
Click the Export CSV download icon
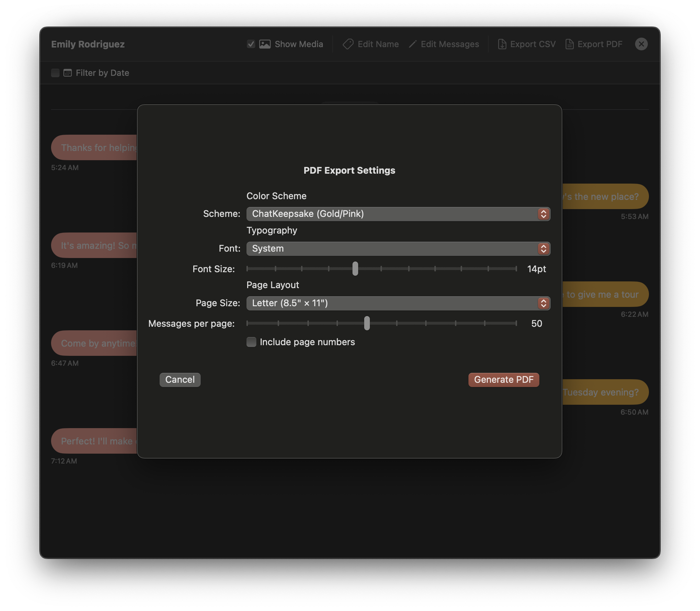(x=502, y=44)
